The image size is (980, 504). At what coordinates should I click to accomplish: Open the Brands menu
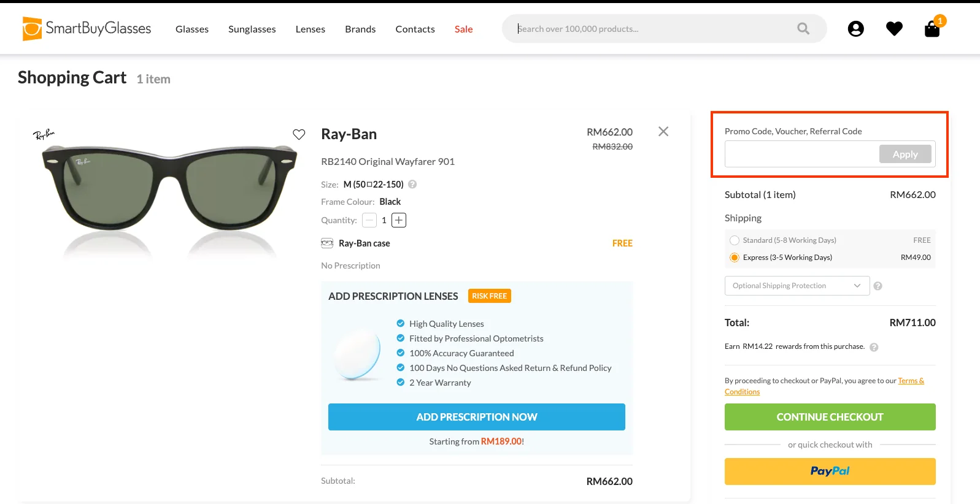(360, 29)
